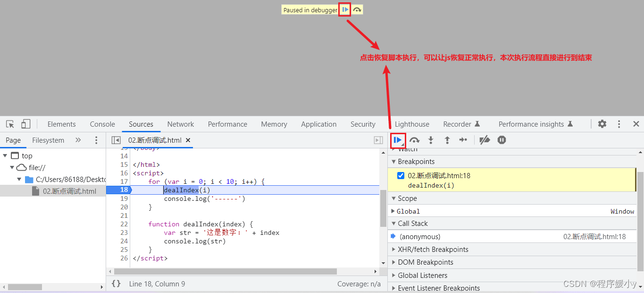Deactivate all breakpoints
Viewport: 644px width, 293px height.
[485, 140]
